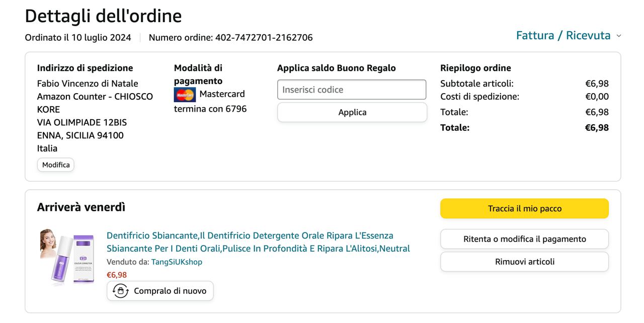Click the Subtotale articoli label
644x323 pixels.
(476, 84)
